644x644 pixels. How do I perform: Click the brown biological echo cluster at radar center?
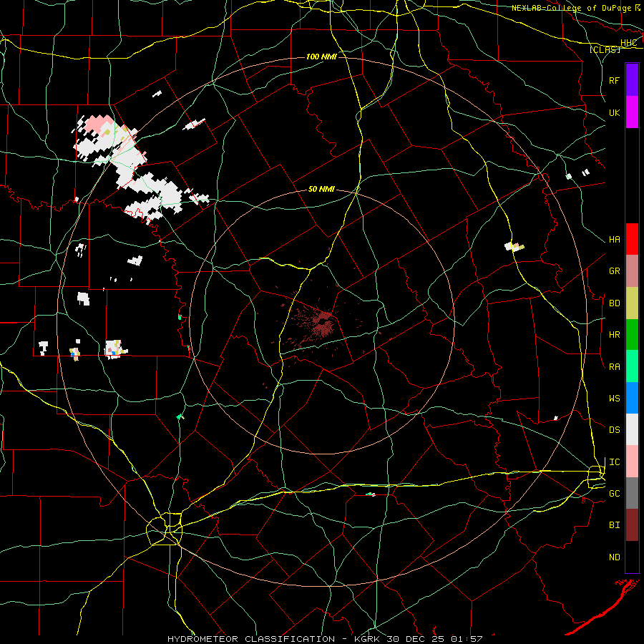(323, 323)
